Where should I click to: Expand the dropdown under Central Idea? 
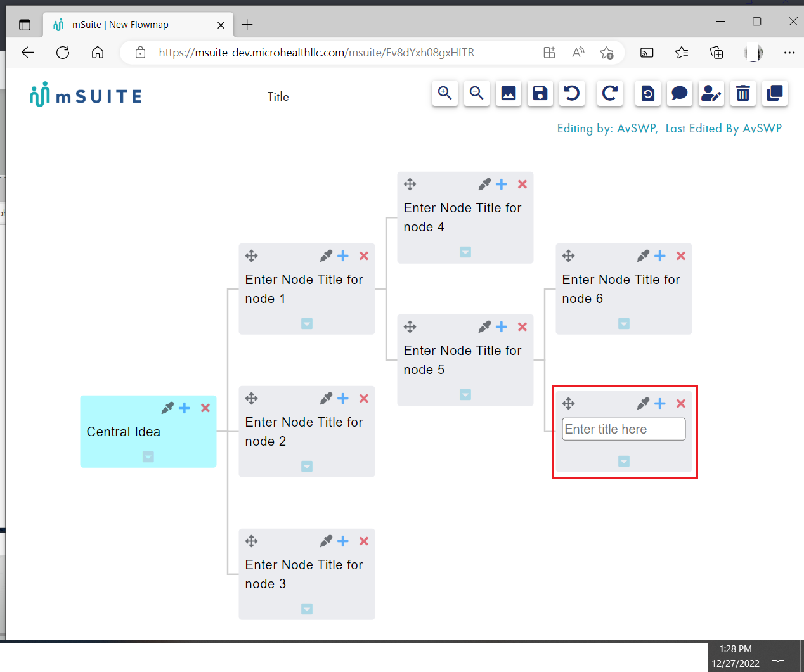click(x=148, y=456)
